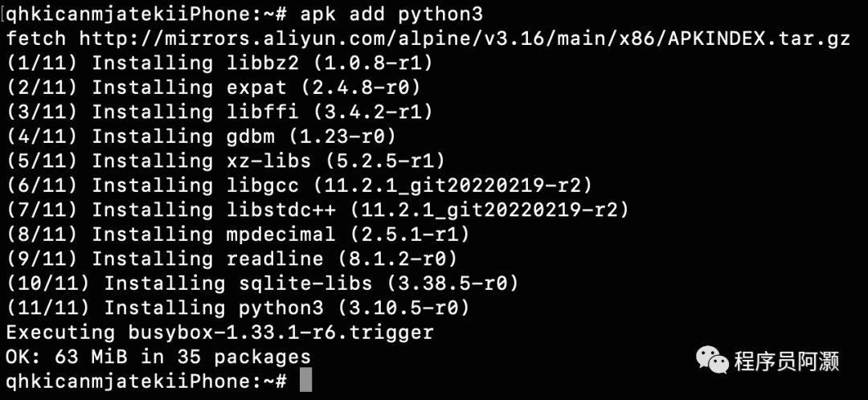Click the 'Installing sqlite-libs' line
Image resolution: width=868 pixels, height=400 pixels.
(262, 284)
